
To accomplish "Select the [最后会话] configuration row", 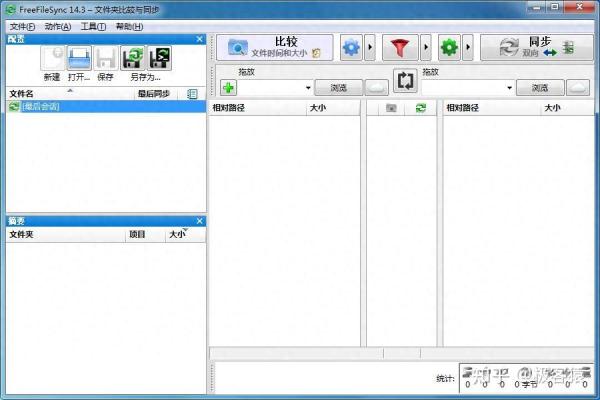I will point(106,106).
